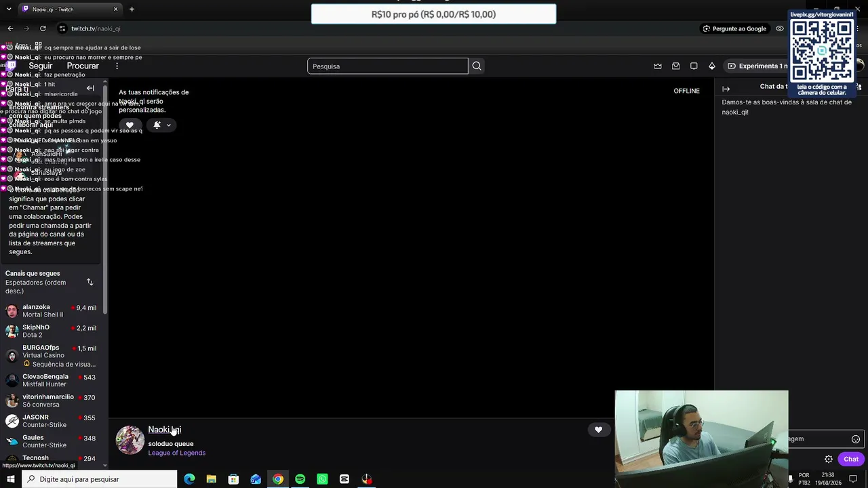Click the purple Chat send button
This screenshot has width=868, height=488.
click(851, 459)
